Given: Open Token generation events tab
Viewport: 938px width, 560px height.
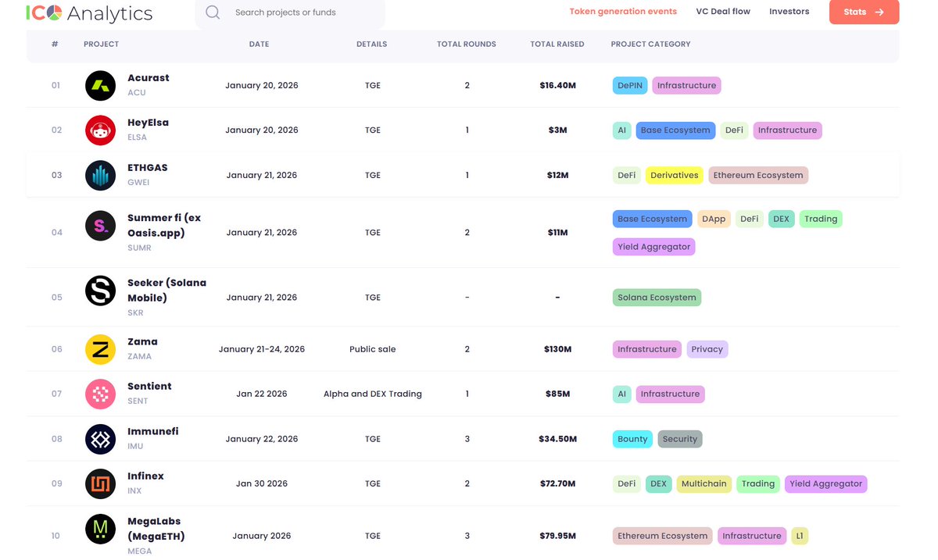Looking at the screenshot, I should [x=623, y=12].
